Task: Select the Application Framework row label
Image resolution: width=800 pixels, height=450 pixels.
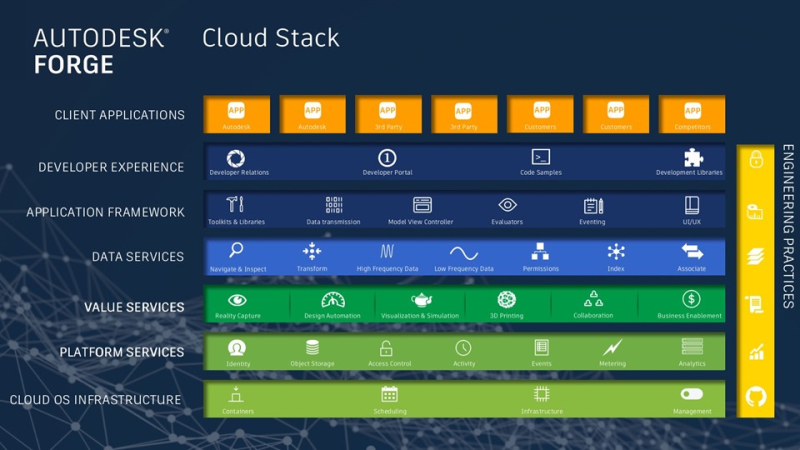Action: click(106, 212)
